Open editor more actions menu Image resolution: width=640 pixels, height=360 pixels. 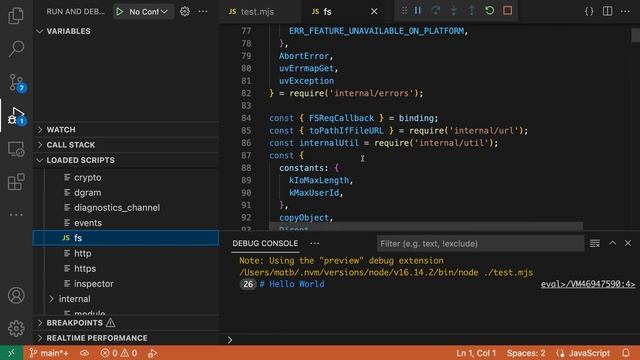click(625, 11)
